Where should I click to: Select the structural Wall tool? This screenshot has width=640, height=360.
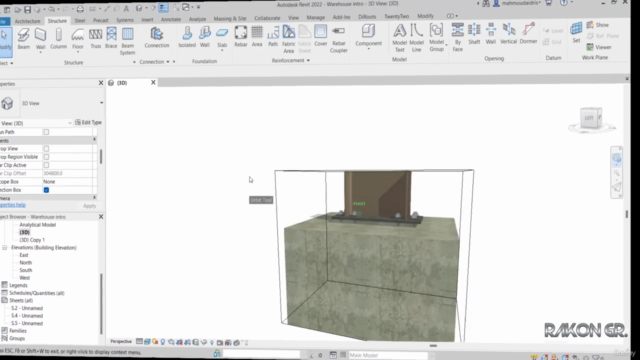(40, 40)
